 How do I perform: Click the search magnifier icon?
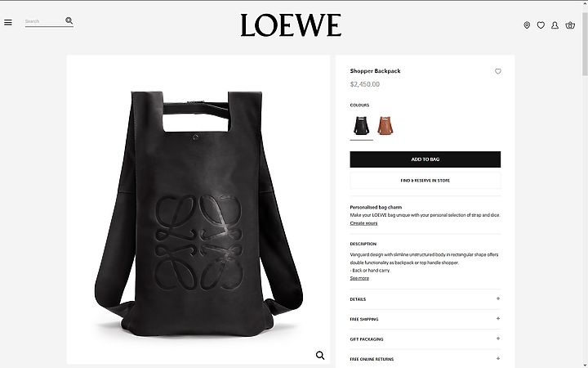tap(69, 20)
